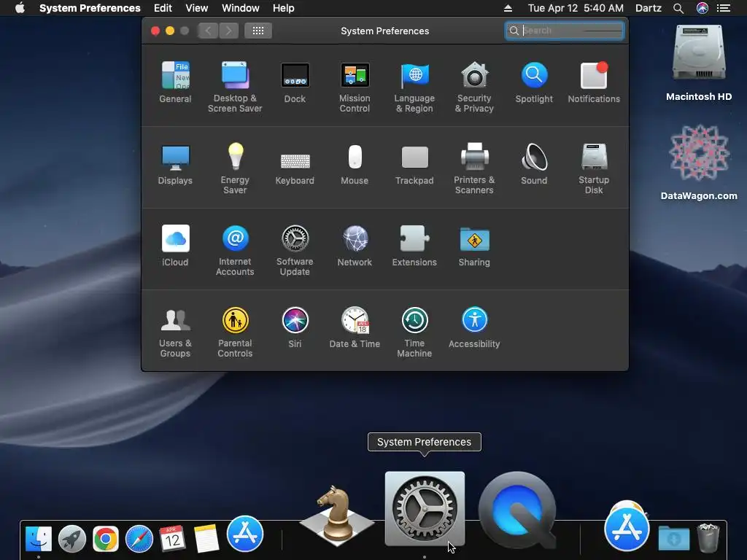
Task: Open the View menu
Action: pyautogui.click(x=197, y=8)
